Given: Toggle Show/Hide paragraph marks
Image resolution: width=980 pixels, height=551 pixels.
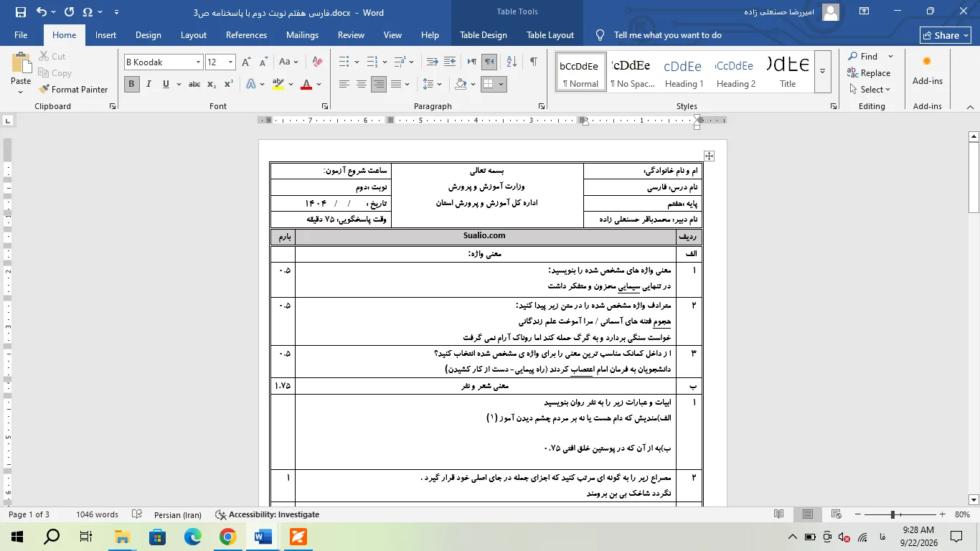Looking at the screenshot, I should 533,62.
